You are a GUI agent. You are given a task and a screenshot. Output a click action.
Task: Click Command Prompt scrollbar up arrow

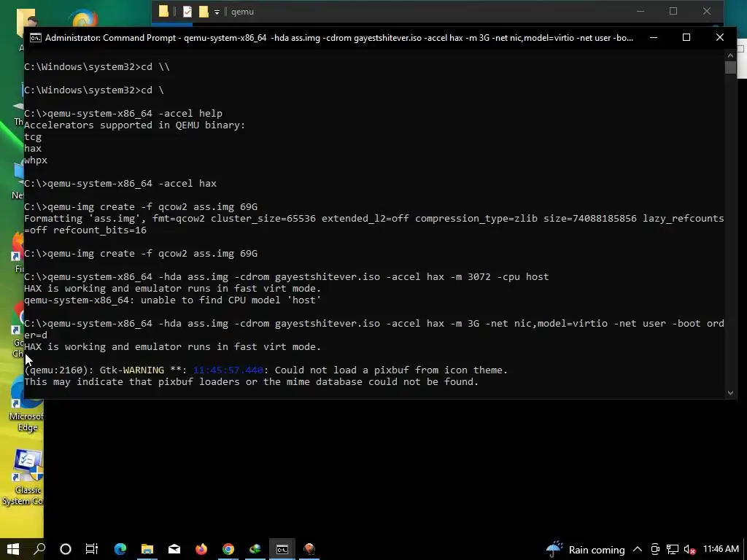pyautogui.click(x=730, y=55)
